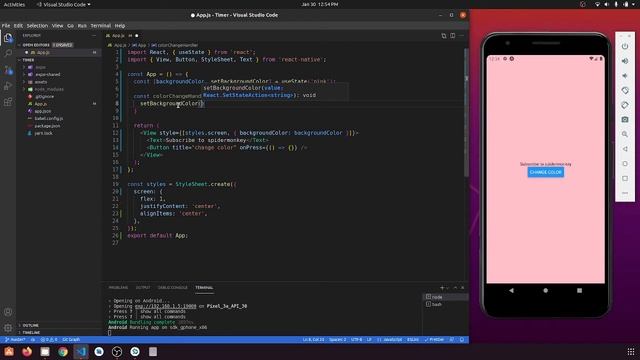Open the Extensions view
The height and width of the screenshot is (360, 640).
coord(8,102)
